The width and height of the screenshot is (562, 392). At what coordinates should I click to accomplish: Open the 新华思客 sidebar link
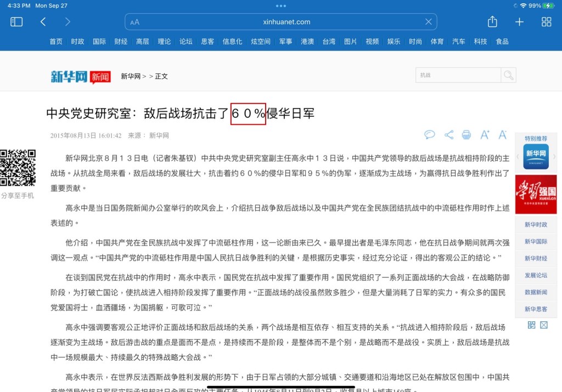point(536,310)
